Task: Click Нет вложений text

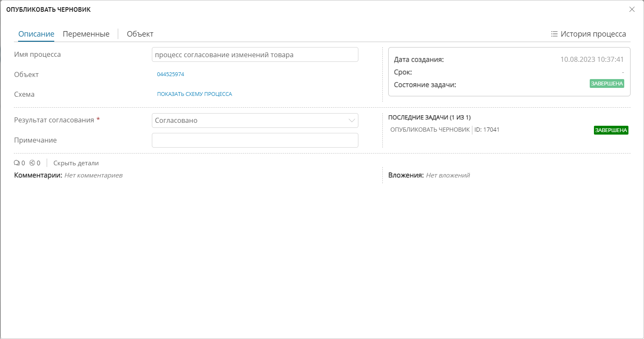Action: click(x=448, y=175)
